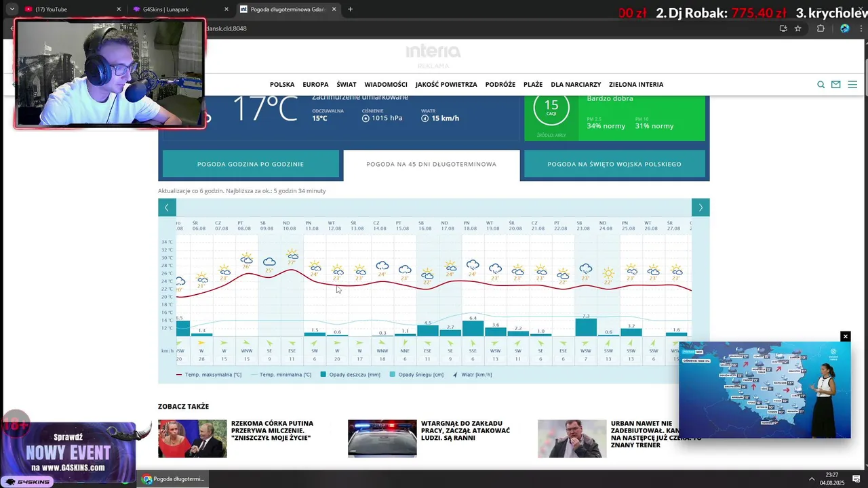This screenshot has height=488, width=868.
Task: Open Chrome Pogoda długotermi... taskbar item
Action: (174, 479)
